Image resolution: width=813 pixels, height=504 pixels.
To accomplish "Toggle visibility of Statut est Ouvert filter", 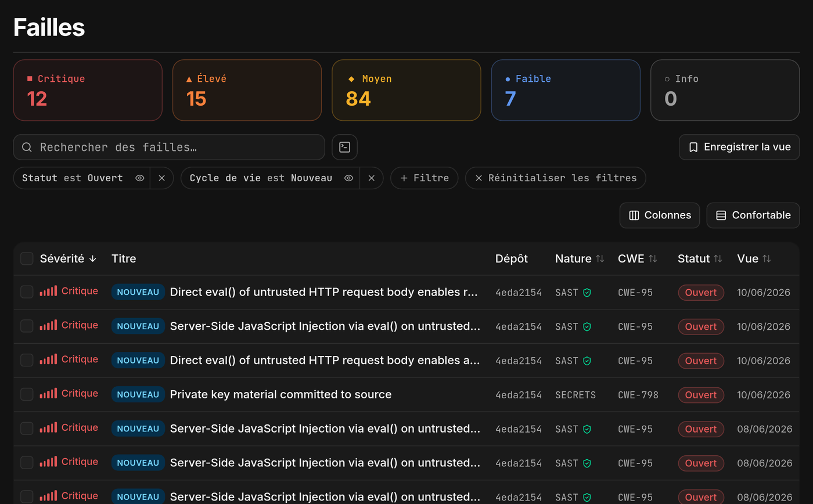I will (x=140, y=178).
